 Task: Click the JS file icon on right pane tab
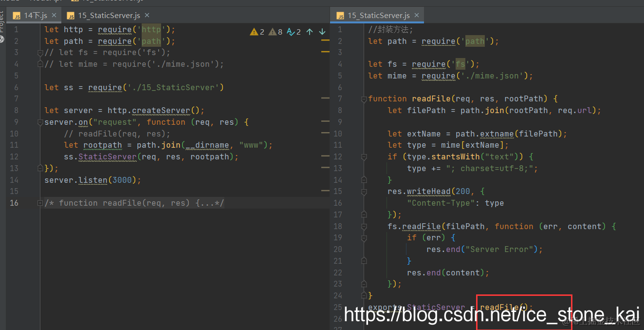(340, 16)
